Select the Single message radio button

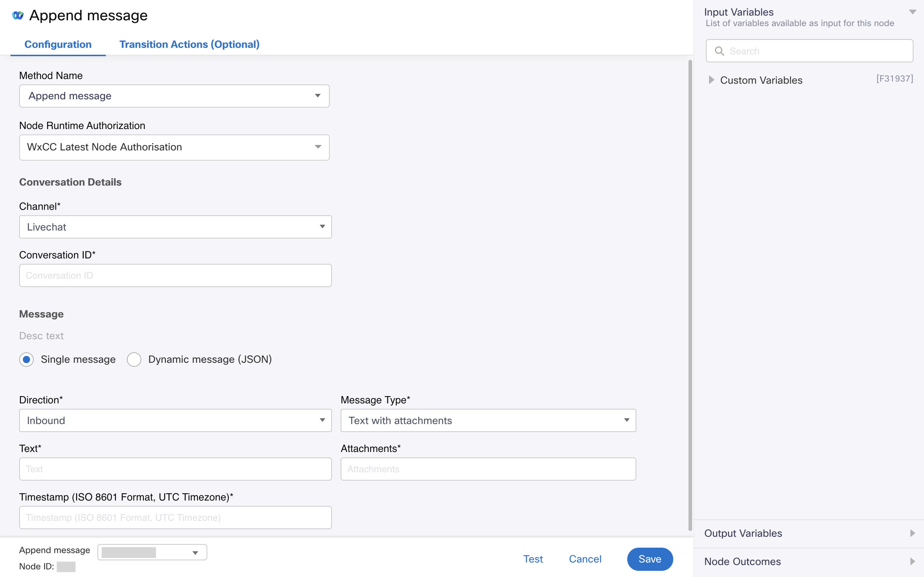pyautogui.click(x=26, y=359)
